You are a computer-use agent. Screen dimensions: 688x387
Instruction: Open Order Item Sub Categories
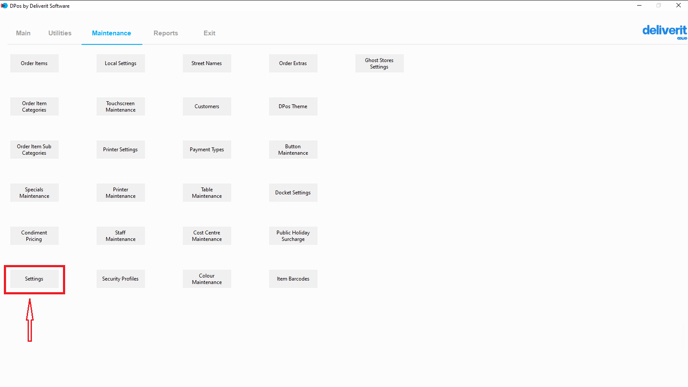coord(34,150)
